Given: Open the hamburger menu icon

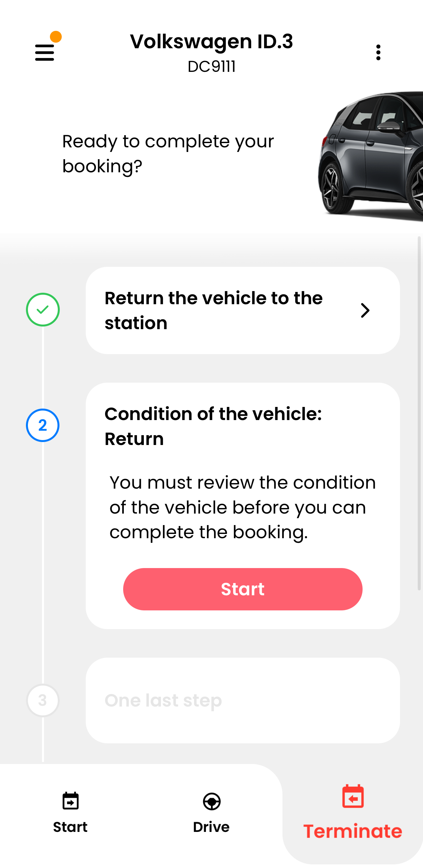Looking at the screenshot, I should (x=45, y=53).
